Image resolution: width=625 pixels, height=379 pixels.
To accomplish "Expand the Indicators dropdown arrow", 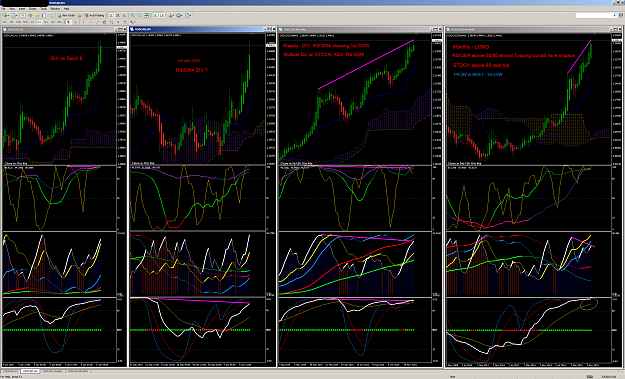I will (x=173, y=16).
